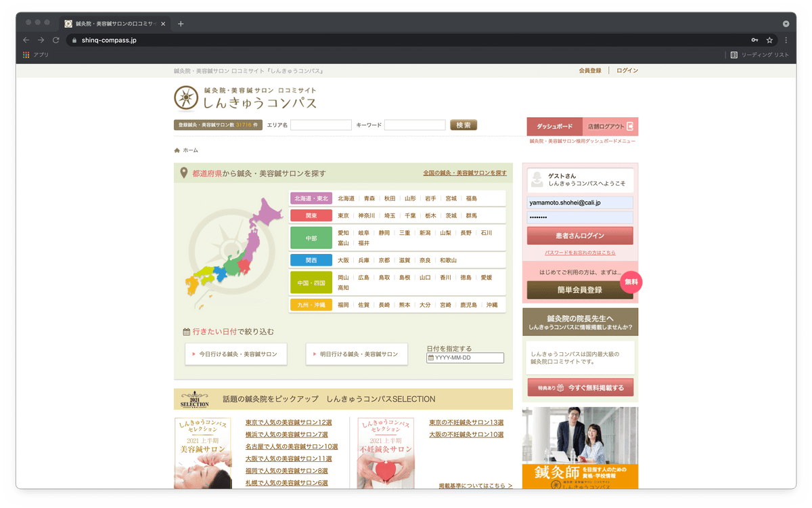This screenshot has width=812, height=508.
Task: Click the 鍼灸師 banner image
Action: [x=580, y=448]
